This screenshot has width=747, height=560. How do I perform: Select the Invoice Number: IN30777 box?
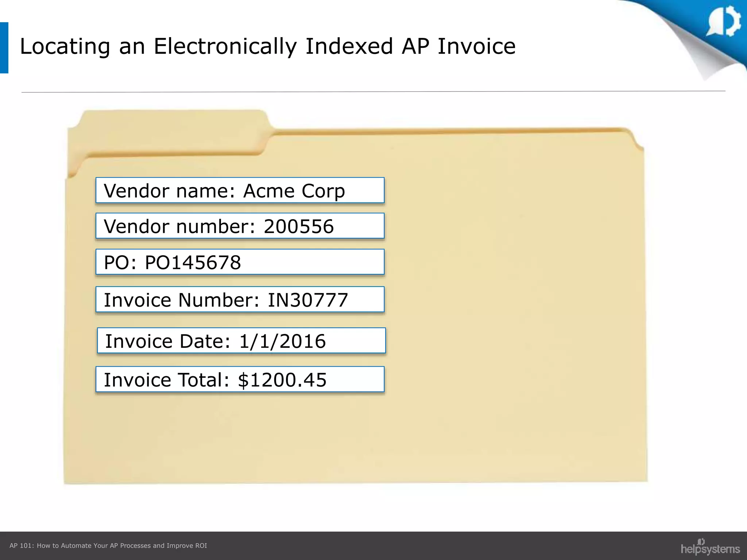click(x=240, y=300)
